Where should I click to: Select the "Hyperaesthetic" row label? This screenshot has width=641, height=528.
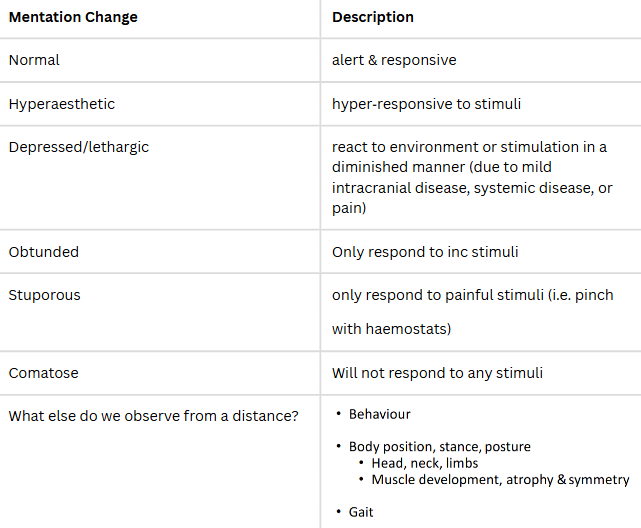click(62, 104)
